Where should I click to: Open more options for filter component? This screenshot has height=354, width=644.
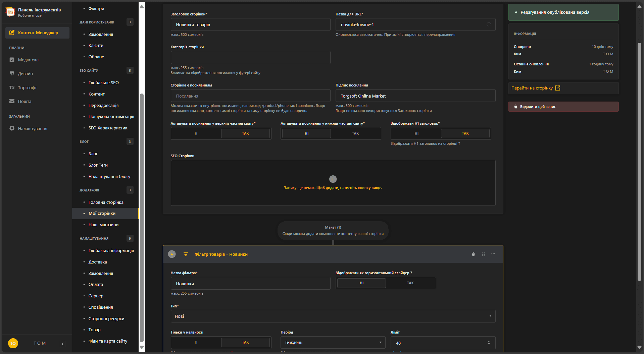tap(493, 254)
